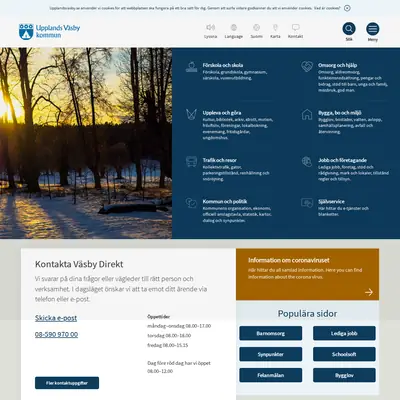This screenshot has height=400, width=400.
Task: Click the opening hours line for fredag
Action: (x=168, y=345)
